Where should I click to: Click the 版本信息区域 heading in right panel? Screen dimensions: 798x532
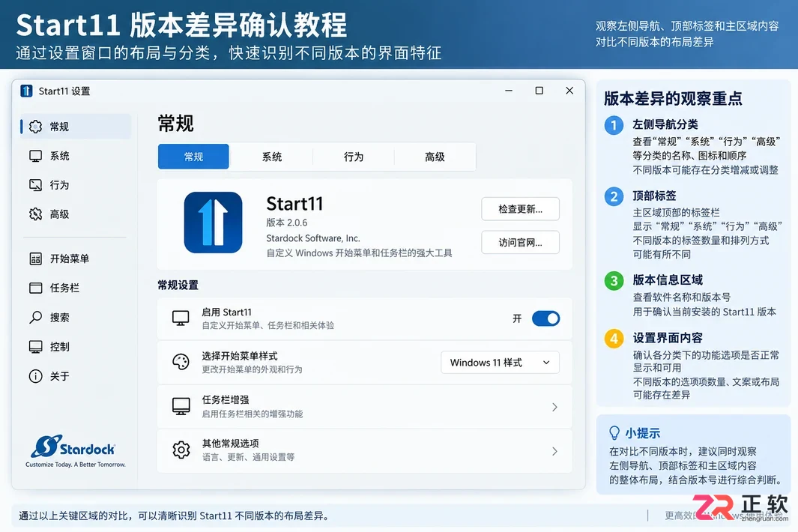(667, 280)
